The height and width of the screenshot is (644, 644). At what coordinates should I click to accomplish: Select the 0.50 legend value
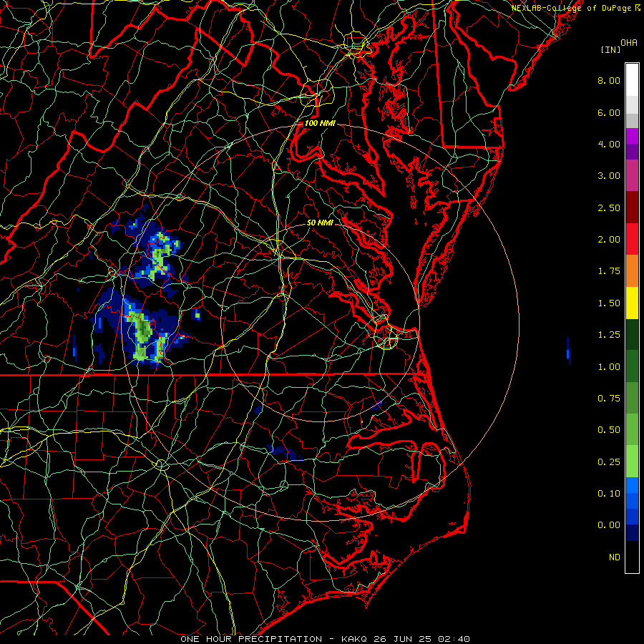[x=609, y=430]
